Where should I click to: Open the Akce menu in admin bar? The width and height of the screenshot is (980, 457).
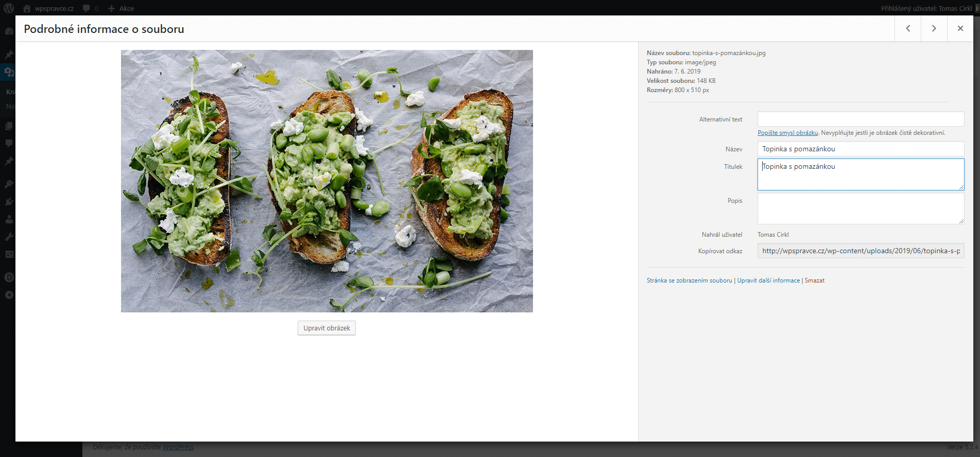click(121, 8)
